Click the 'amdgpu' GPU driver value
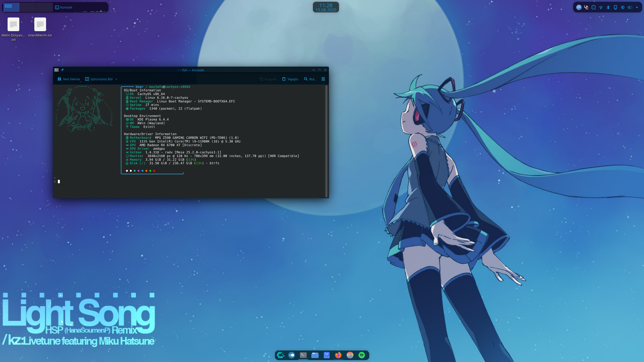 coord(159,149)
